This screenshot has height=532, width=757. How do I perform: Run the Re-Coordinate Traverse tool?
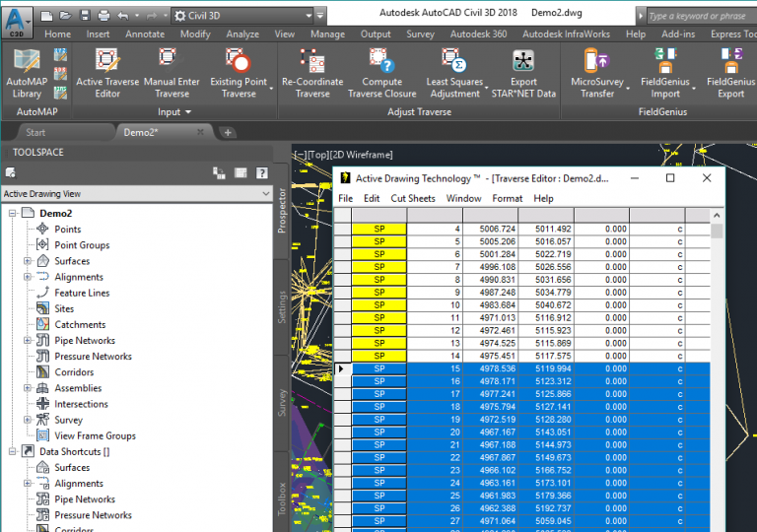pyautogui.click(x=312, y=74)
